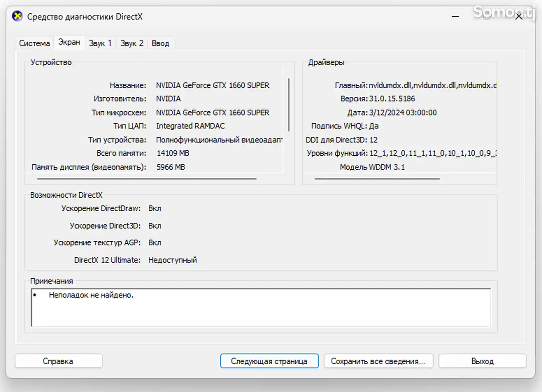Close the DirectX diagnostic window
The height and width of the screenshot is (392, 542).
(x=519, y=16)
